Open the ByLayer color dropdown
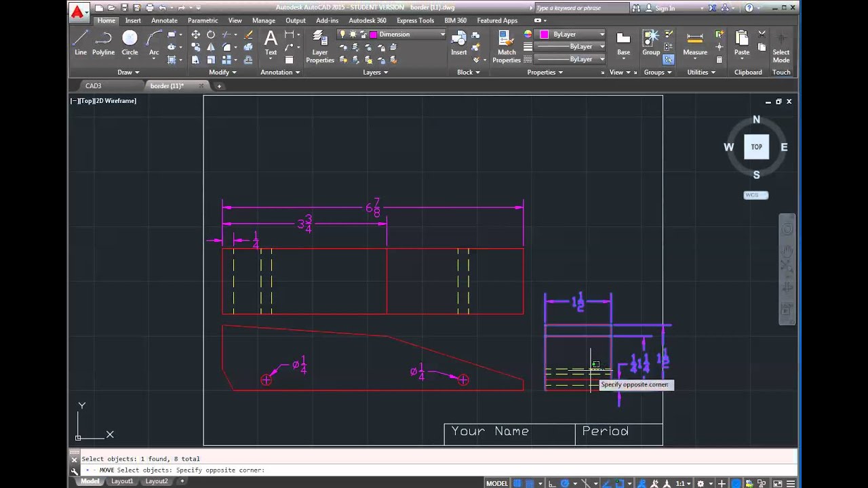The height and width of the screenshot is (488, 868). pos(601,35)
